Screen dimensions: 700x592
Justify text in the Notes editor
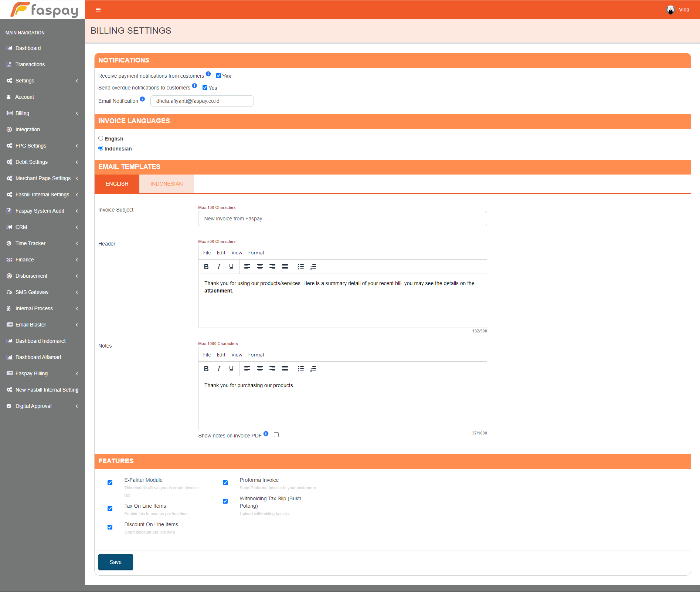(285, 369)
